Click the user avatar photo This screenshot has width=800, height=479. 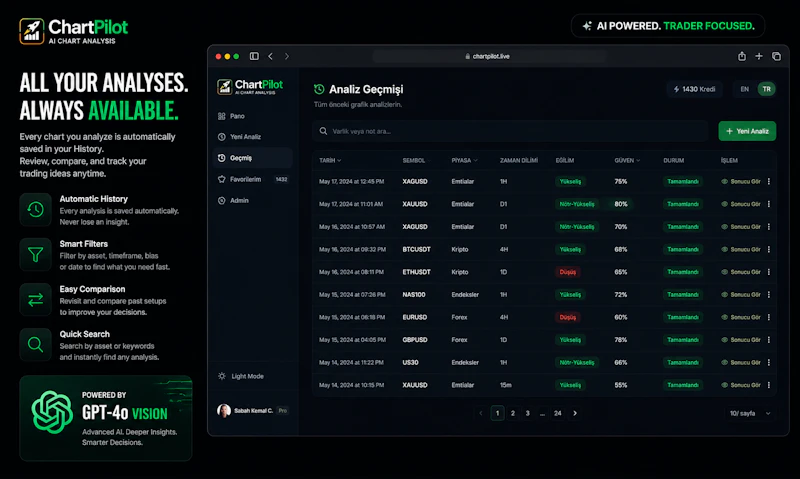[223, 411]
